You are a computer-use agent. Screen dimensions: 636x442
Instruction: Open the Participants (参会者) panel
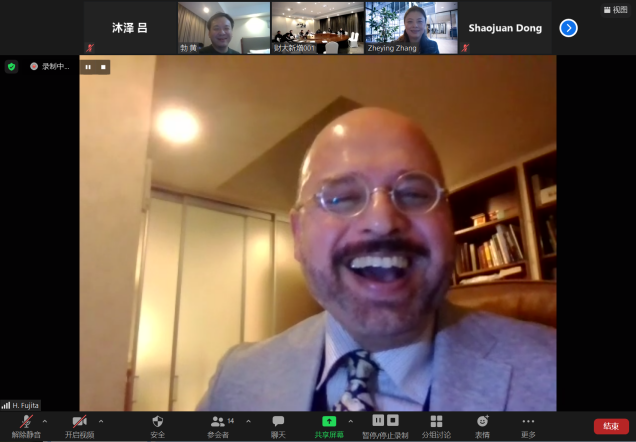[x=218, y=423]
